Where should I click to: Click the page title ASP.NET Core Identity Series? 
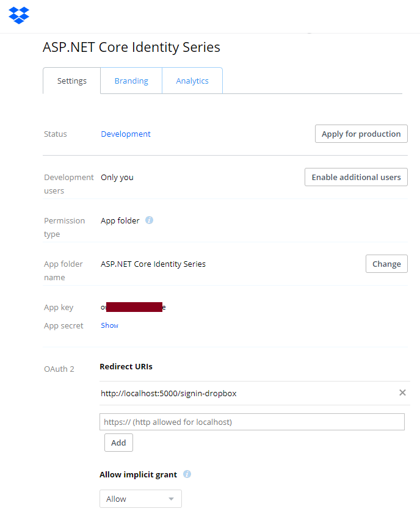click(x=131, y=47)
